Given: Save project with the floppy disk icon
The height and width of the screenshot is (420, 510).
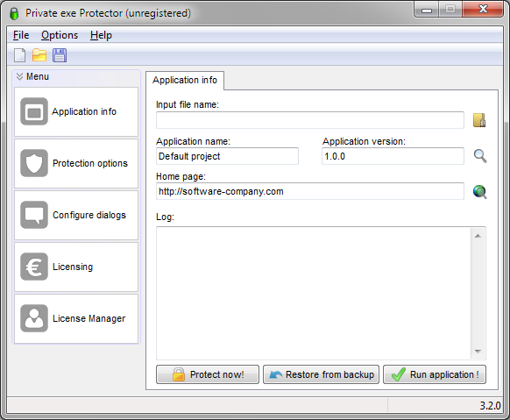Looking at the screenshot, I should coord(60,55).
